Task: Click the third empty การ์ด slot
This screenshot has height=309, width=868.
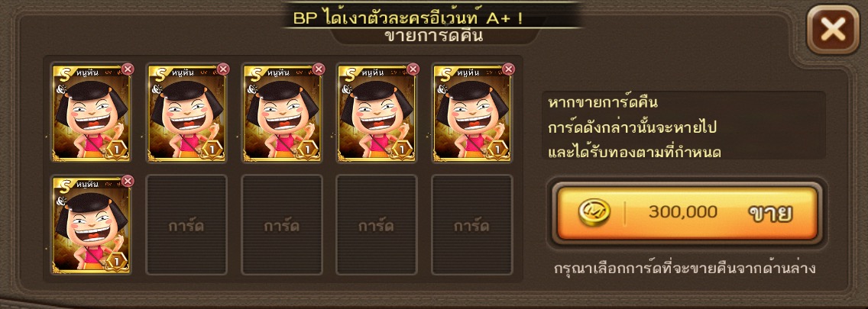Action: point(377,225)
